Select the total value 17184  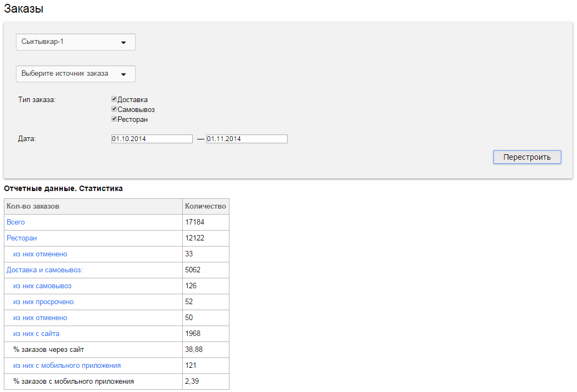[x=195, y=222]
